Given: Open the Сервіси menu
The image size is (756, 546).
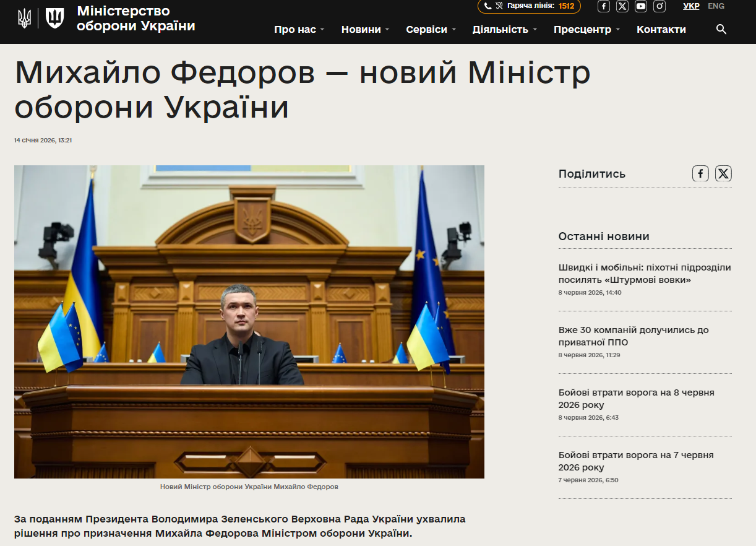Looking at the screenshot, I should tap(427, 29).
